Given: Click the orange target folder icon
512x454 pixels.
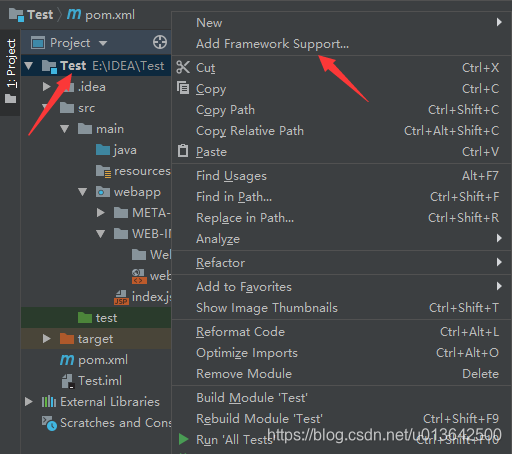Looking at the screenshot, I should point(67,338).
